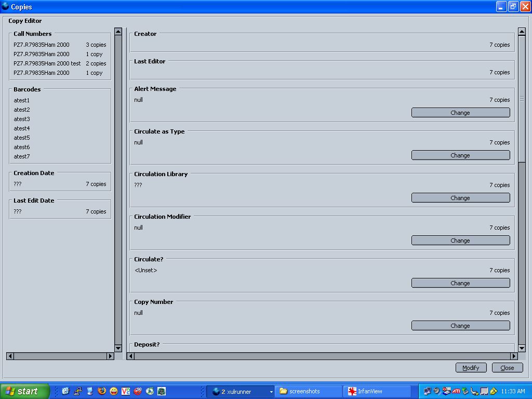Click the network computers quick launch icon
The height and width of the screenshot is (399, 532).
[78, 391]
